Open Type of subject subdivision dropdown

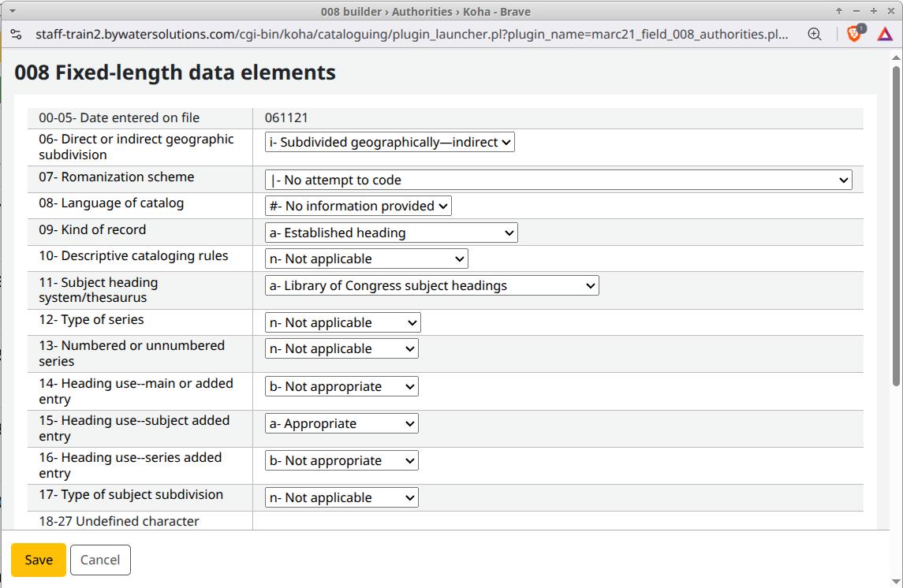tap(341, 498)
